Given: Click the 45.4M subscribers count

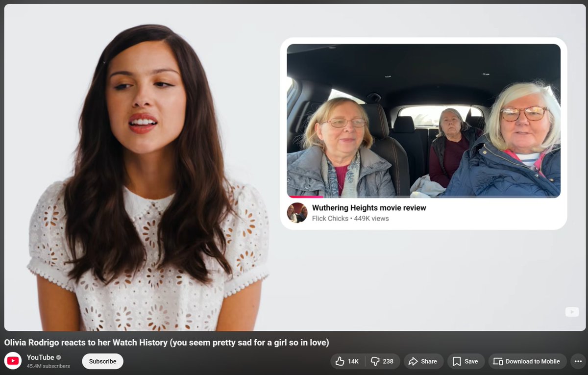Looking at the screenshot, I should point(48,366).
